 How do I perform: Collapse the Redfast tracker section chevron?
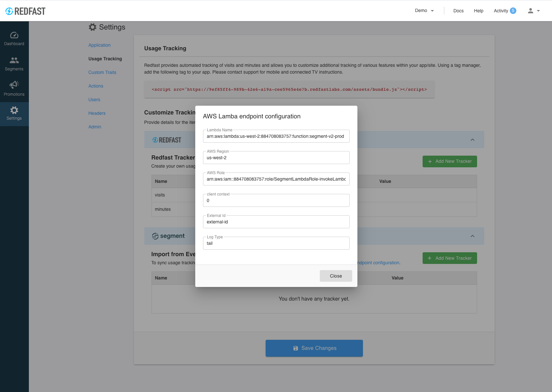click(x=473, y=140)
